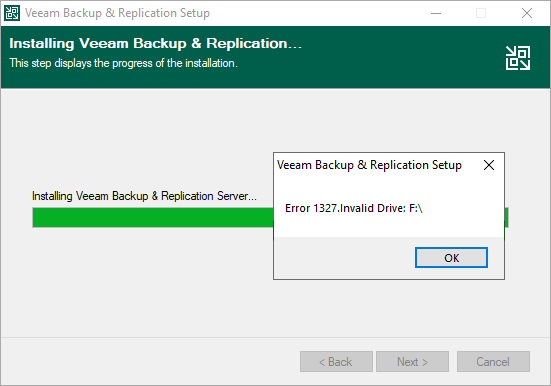Screen dimensions: 551x386
Task: Minimize the main Setup window
Action: [x=436, y=13]
